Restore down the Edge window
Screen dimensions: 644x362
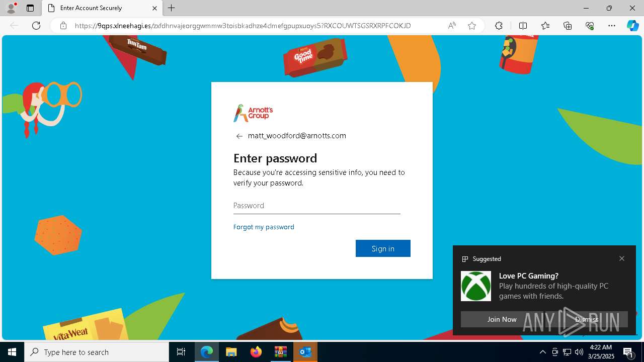[x=609, y=8]
